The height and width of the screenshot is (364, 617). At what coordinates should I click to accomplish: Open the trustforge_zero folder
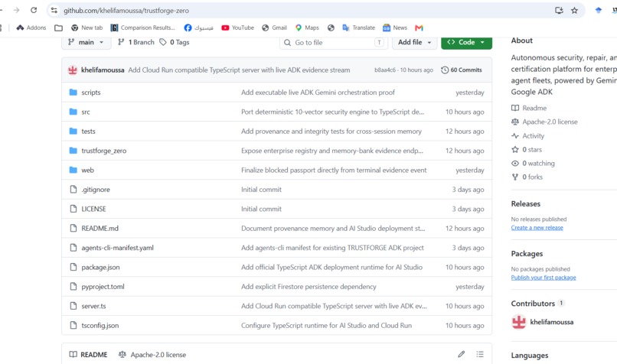click(104, 151)
